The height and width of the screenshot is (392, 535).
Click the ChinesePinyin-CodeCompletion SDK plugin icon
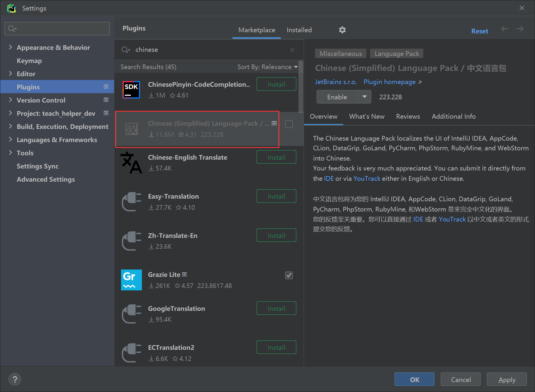click(131, 90)
